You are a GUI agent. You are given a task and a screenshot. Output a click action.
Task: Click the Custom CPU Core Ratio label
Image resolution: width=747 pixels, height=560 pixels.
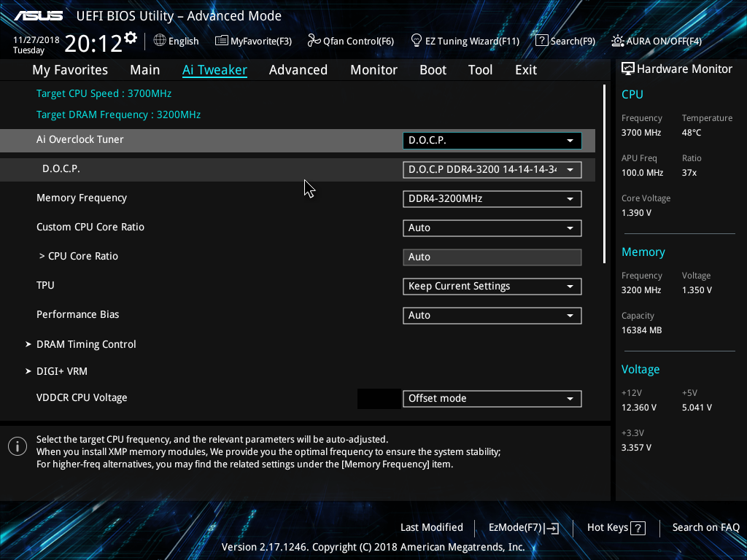(90, 227)
